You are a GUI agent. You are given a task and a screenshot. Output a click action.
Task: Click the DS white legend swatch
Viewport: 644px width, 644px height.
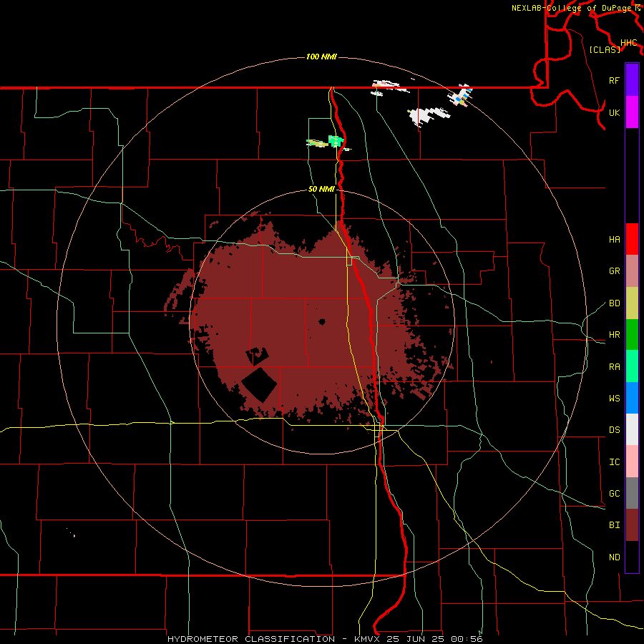pos(632,429)
